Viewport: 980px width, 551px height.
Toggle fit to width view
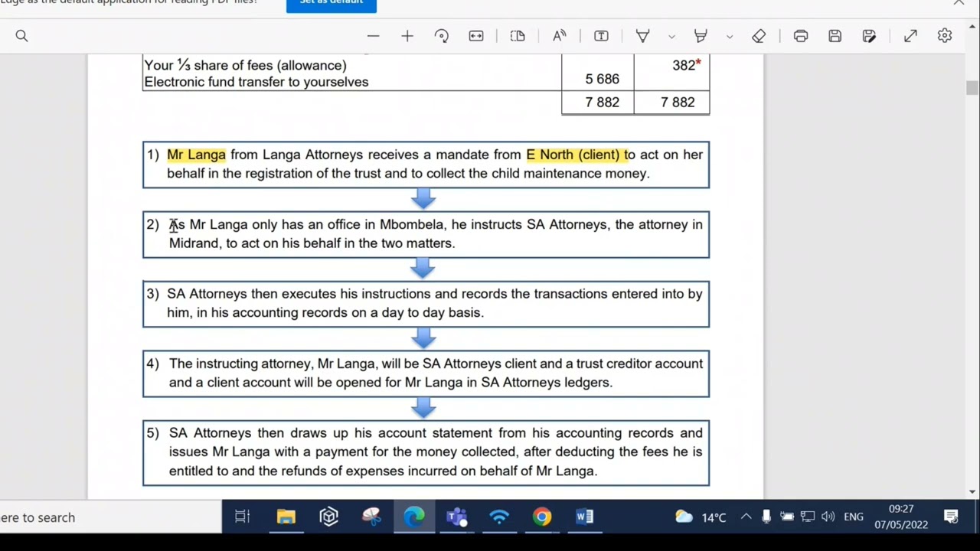pos(476,36)
